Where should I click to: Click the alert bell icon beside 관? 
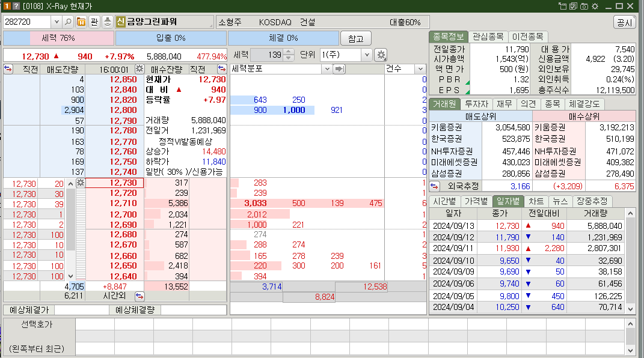107,22
